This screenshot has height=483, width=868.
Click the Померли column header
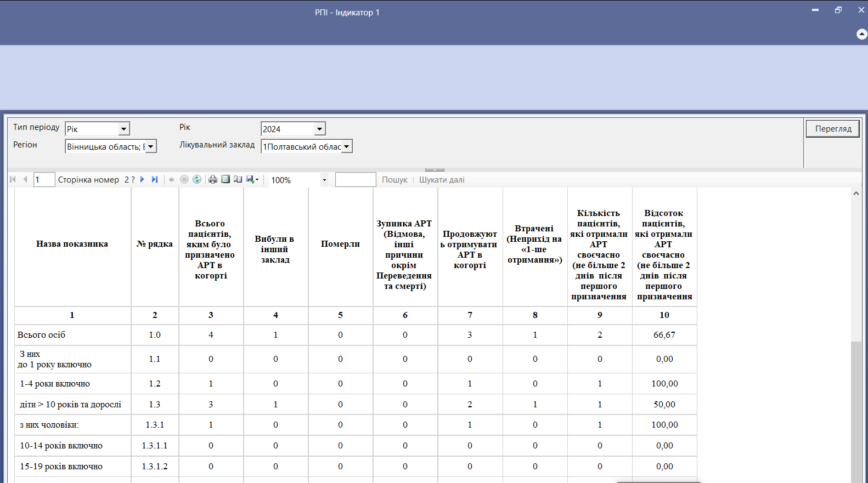[x=340, y=244]
